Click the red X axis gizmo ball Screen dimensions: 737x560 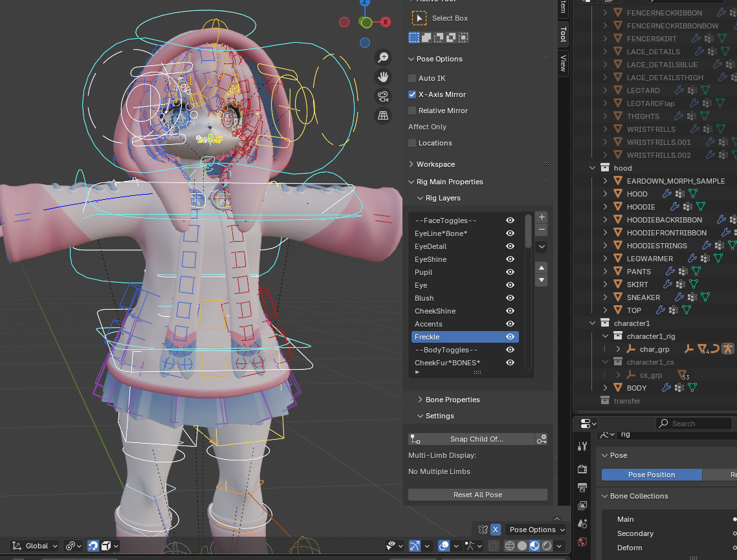tap(386, 22)
